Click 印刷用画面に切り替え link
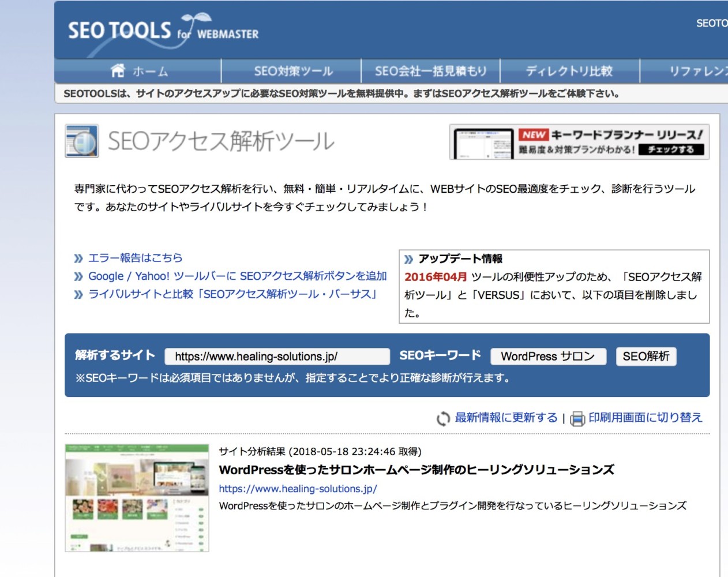Image resolution: width=728 pixels, height=577 pixels. (x=646, y=417)
